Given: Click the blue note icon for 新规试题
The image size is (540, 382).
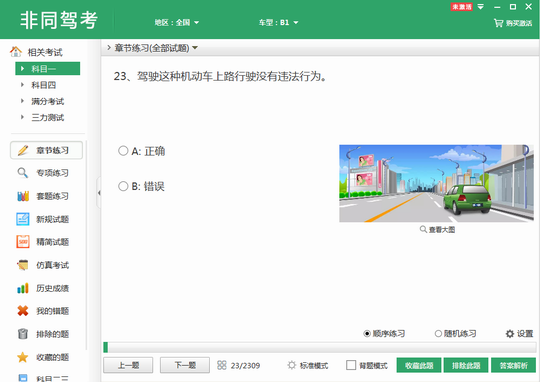Looking at the screenshot, I should click(23, 219).
